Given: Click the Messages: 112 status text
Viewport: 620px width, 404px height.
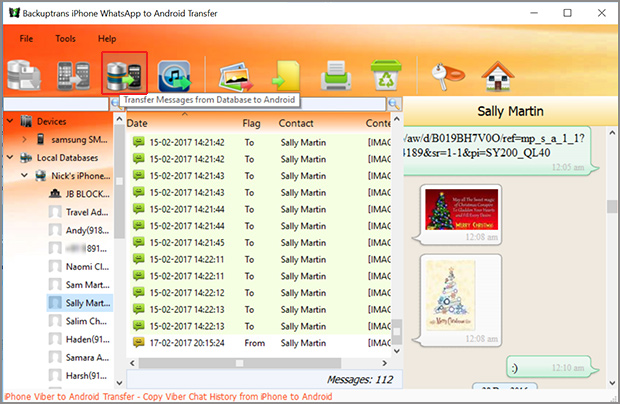Looking at the screenshot, I should pyautogui.click(x=360, y=380).
